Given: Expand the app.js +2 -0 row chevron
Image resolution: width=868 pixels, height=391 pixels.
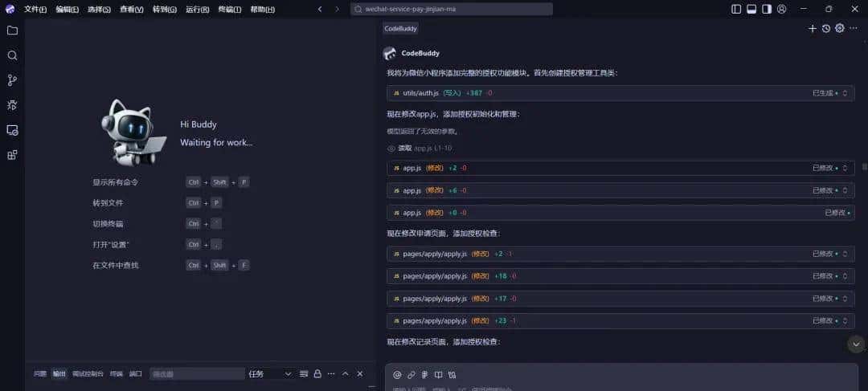Looking at the screenshot, I should [845, 168].
